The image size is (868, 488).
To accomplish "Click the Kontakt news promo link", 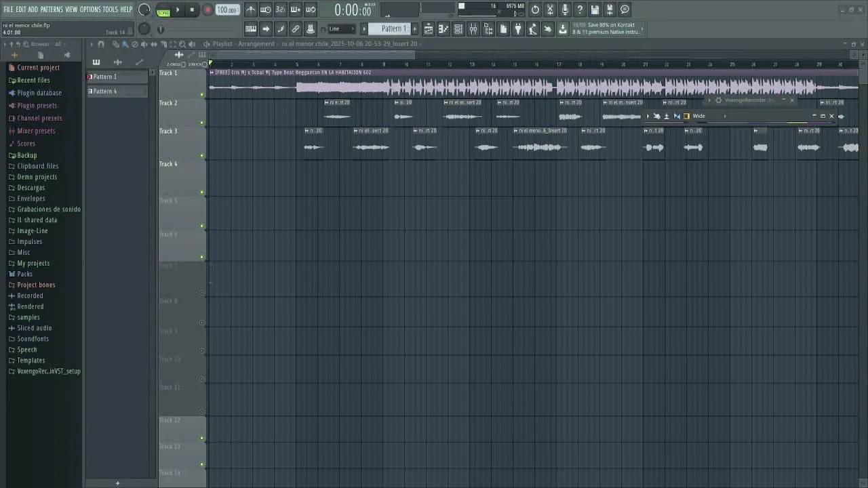I will pyautogui.click(x=606, y=28).
